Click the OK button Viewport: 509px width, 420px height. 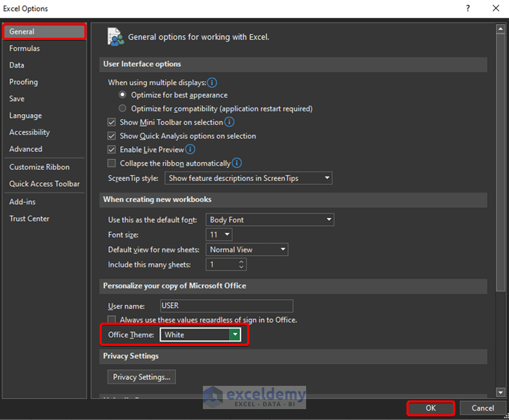point(430,408)
